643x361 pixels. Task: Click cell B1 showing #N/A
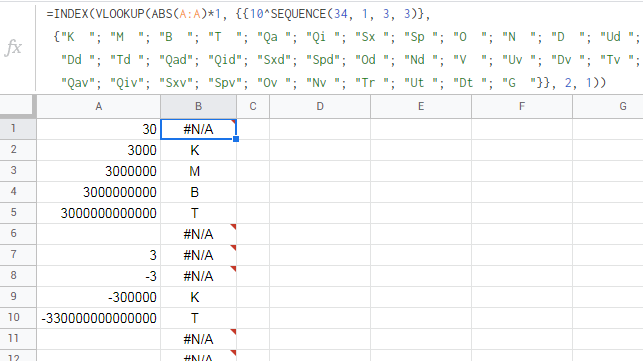click(198, 129)
